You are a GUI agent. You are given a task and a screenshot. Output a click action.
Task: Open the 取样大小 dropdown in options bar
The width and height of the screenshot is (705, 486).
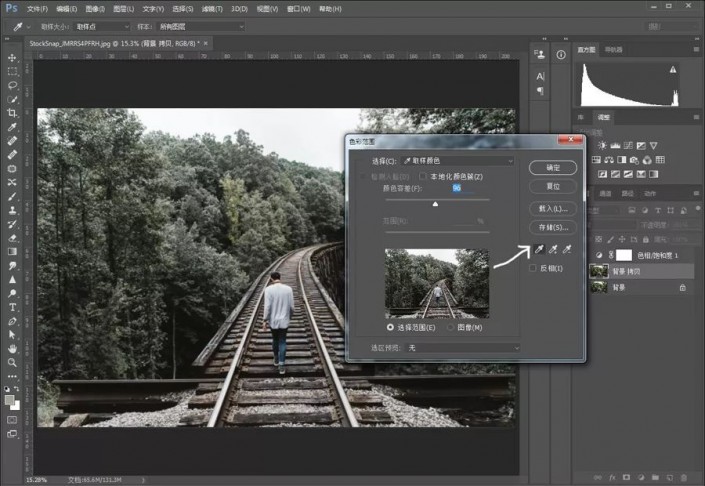pyautogui.click(x=103, y=26)
